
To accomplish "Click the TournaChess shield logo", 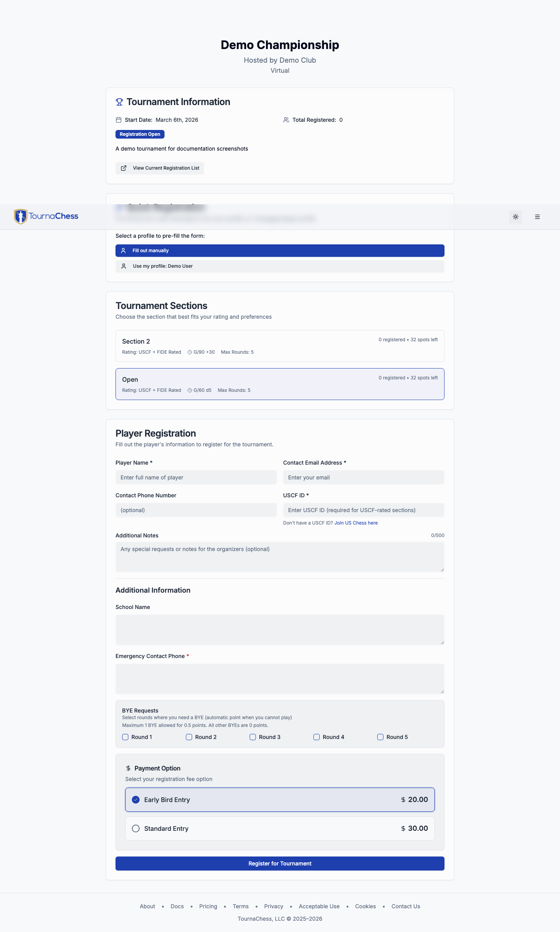I will 21,216.
